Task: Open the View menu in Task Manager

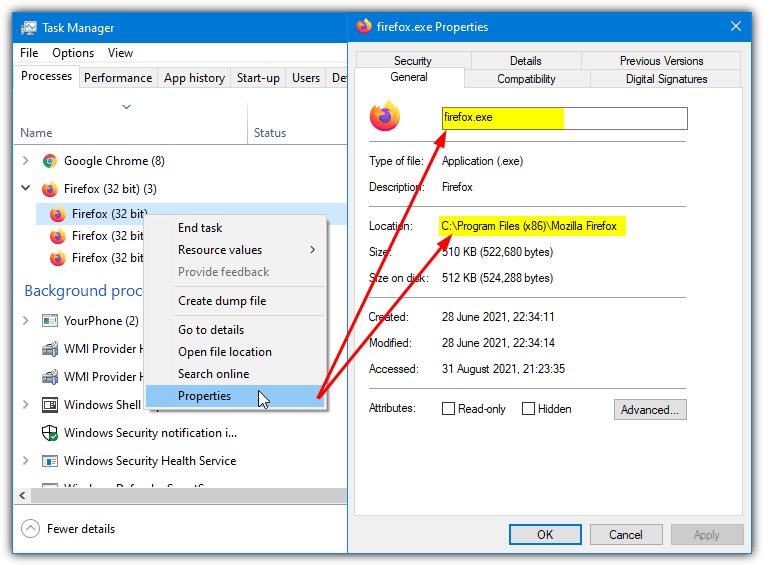Action: coord(120,53)
